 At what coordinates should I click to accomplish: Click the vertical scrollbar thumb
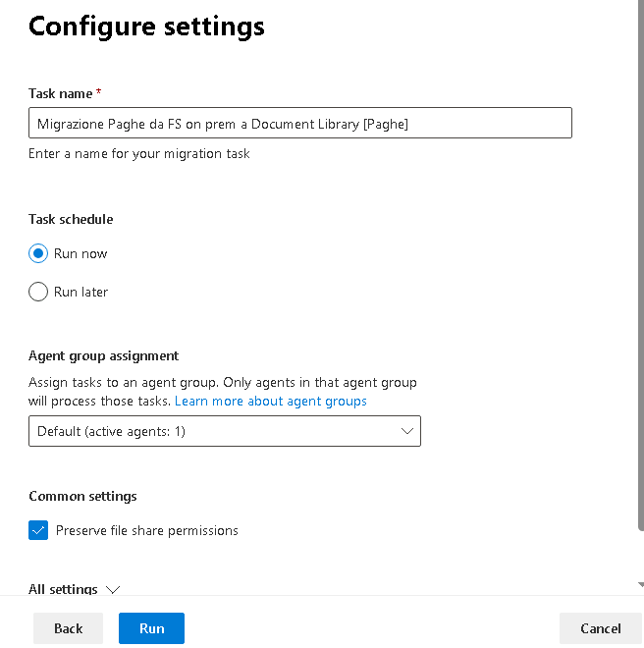[641, 264]
